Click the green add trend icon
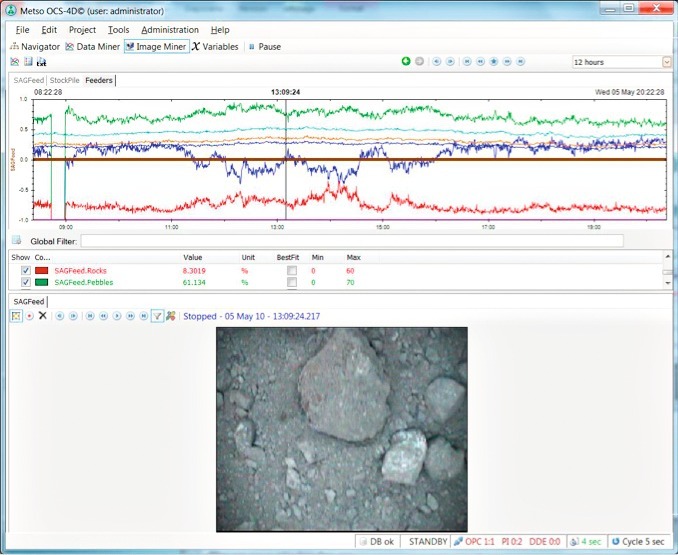The width and height of the screenshot is (678, 555). pos(406,62)
